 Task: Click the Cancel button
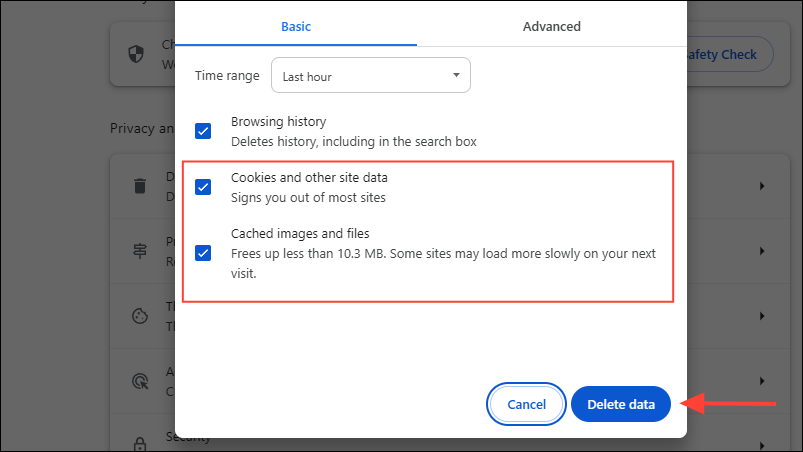pos(526,404)
